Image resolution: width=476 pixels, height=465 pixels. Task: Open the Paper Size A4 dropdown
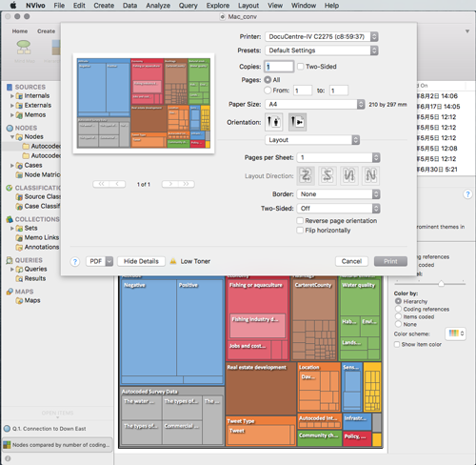[x=315, y=104]
